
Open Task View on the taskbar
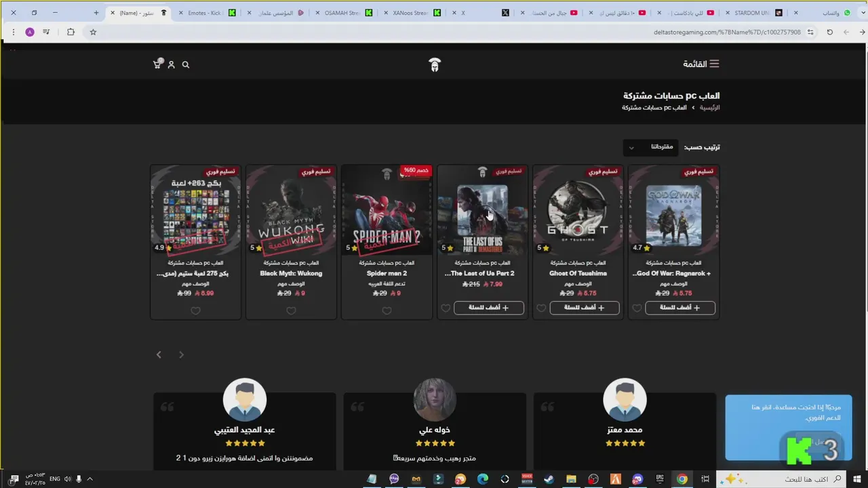tap(705, 479)
